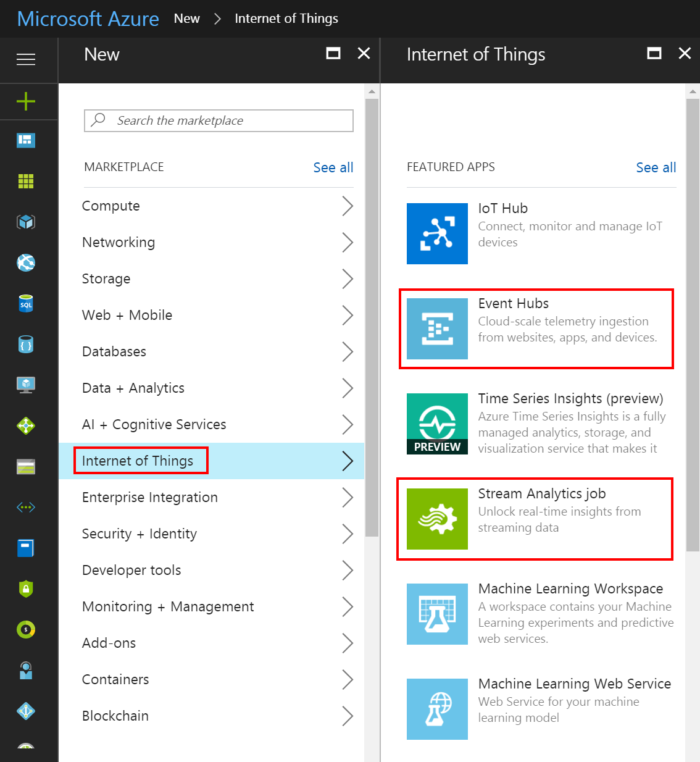Open Cosmos DB curly-braces database icon
700x762 pixels.
26,344
